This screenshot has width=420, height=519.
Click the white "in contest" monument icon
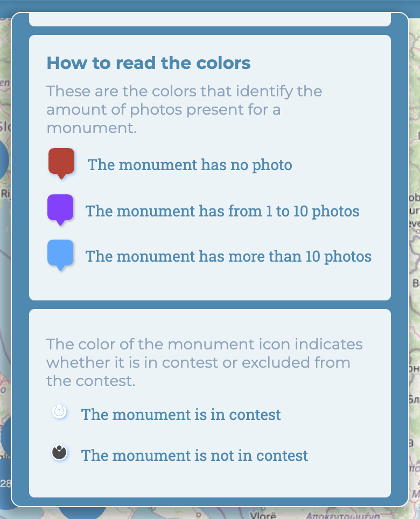click(x=60, y=412)
